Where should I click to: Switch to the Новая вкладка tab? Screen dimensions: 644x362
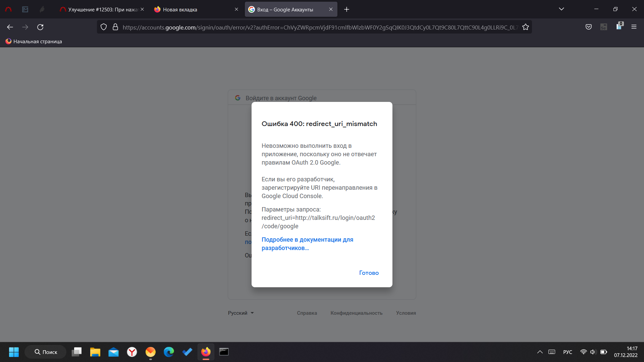(196, 9)
